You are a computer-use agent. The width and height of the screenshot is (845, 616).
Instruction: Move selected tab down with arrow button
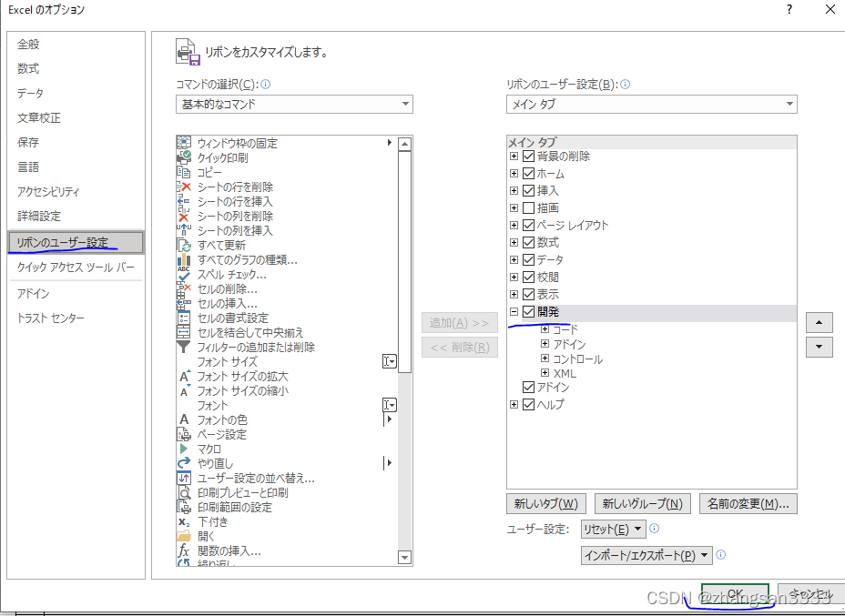coord(820,347)
